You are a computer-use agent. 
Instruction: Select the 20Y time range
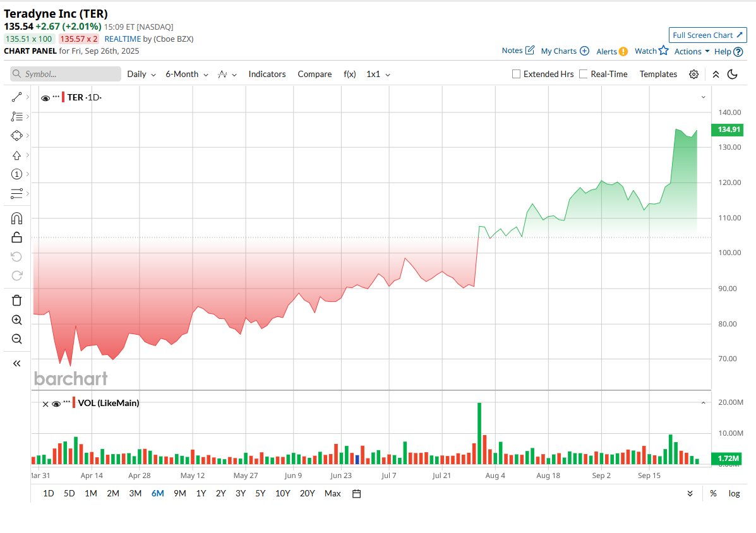click(x=307, y=493)
